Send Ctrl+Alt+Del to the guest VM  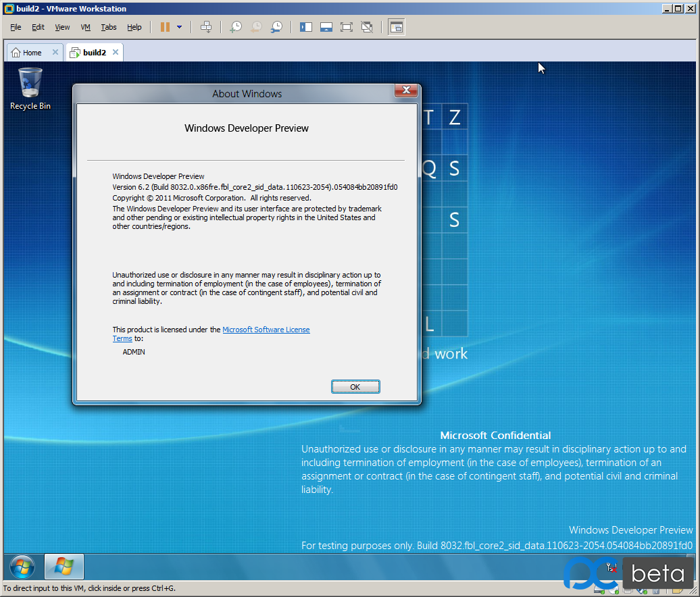point(206,27)
